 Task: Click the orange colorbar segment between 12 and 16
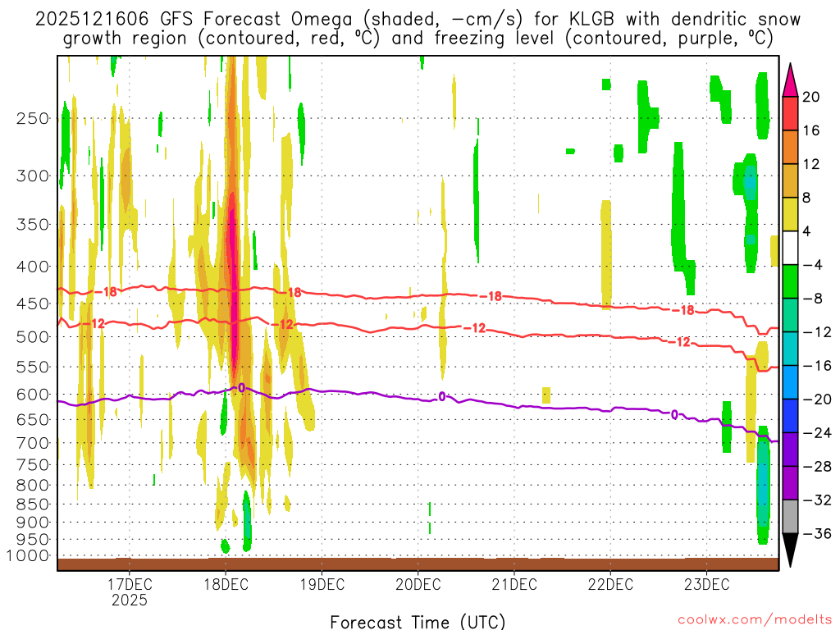pyautogui.click(x=790, y=148)
